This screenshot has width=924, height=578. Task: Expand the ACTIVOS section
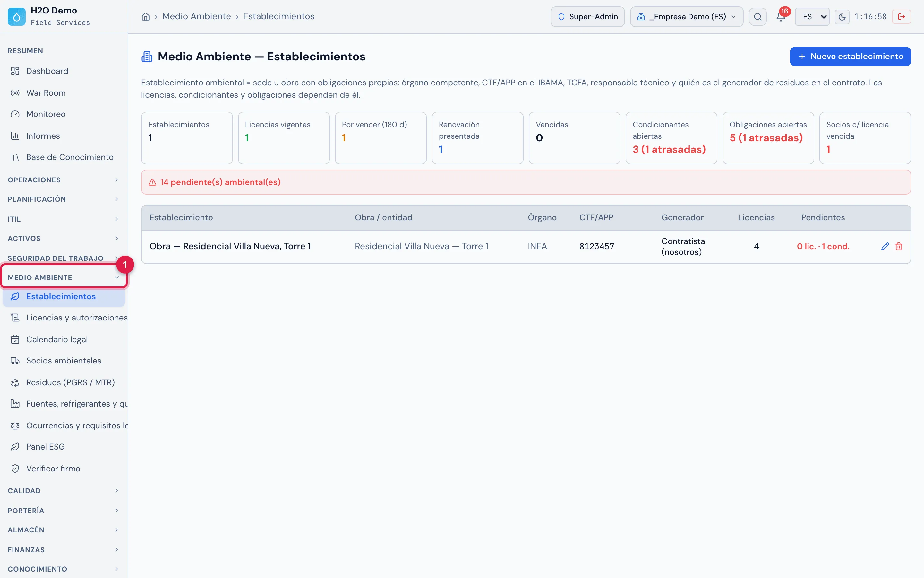point(64,239)
